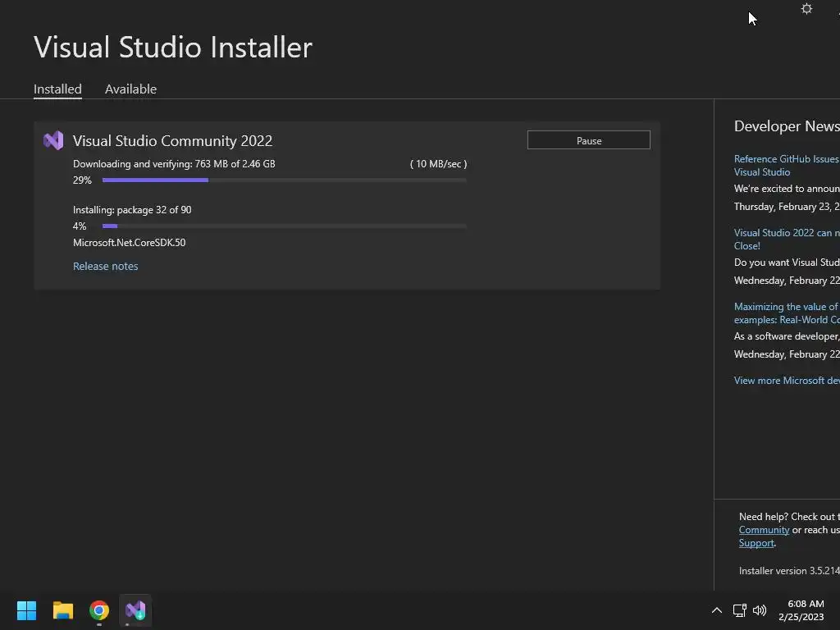Launch Google Chrome from the taskbar
The image size is (840, 630).
coord(99,610)
